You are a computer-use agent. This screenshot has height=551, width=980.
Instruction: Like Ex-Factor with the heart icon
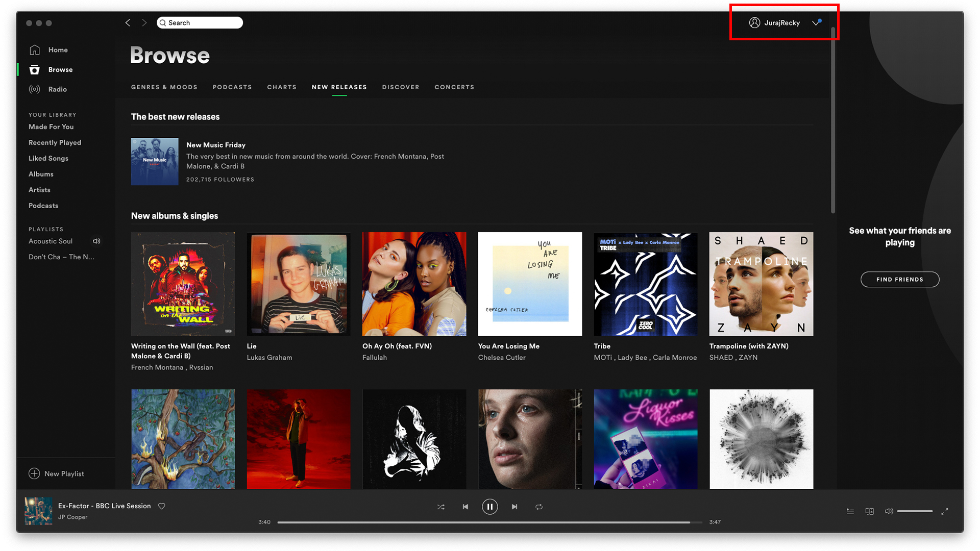[162, 506]
